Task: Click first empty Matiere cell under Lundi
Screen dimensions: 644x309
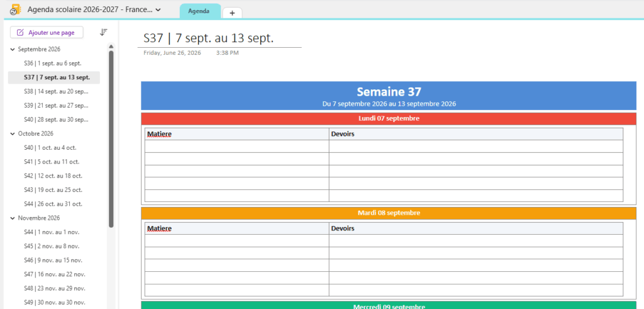Action: click(x=237, y=146)
